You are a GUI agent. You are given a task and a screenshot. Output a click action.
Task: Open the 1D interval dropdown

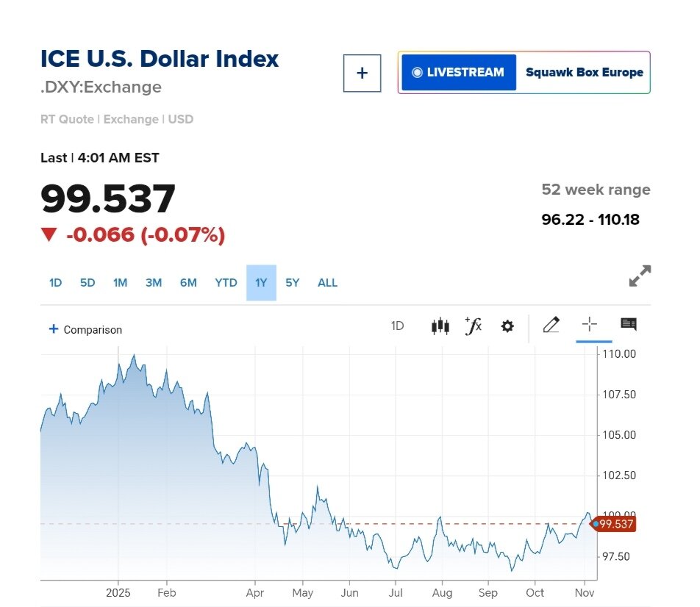tap(397, 326)
